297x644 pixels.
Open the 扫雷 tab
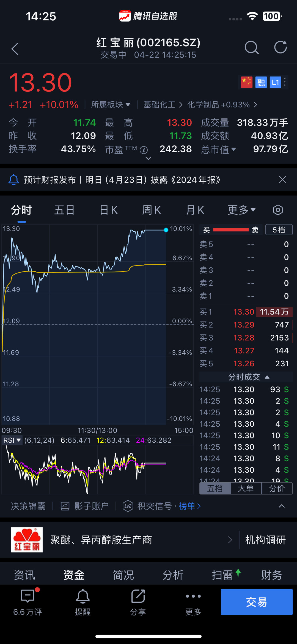(222, 575)
